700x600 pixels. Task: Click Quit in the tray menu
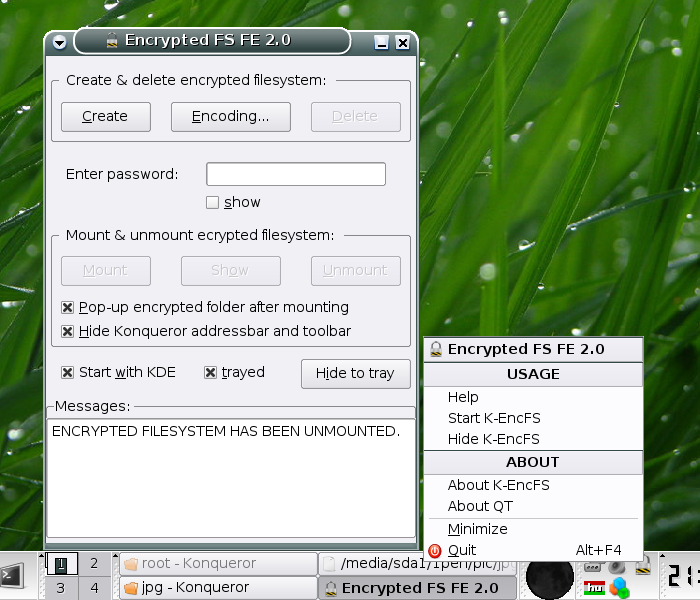(x=533, y=550)
